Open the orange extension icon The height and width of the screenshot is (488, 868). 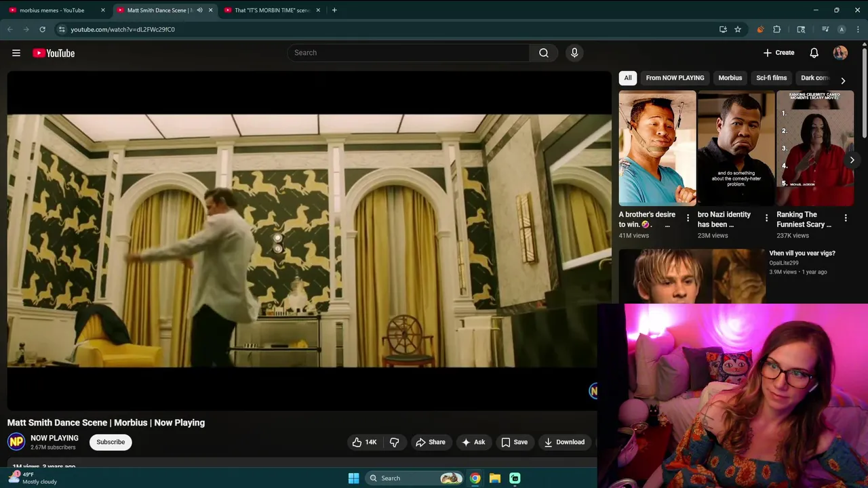760,29
